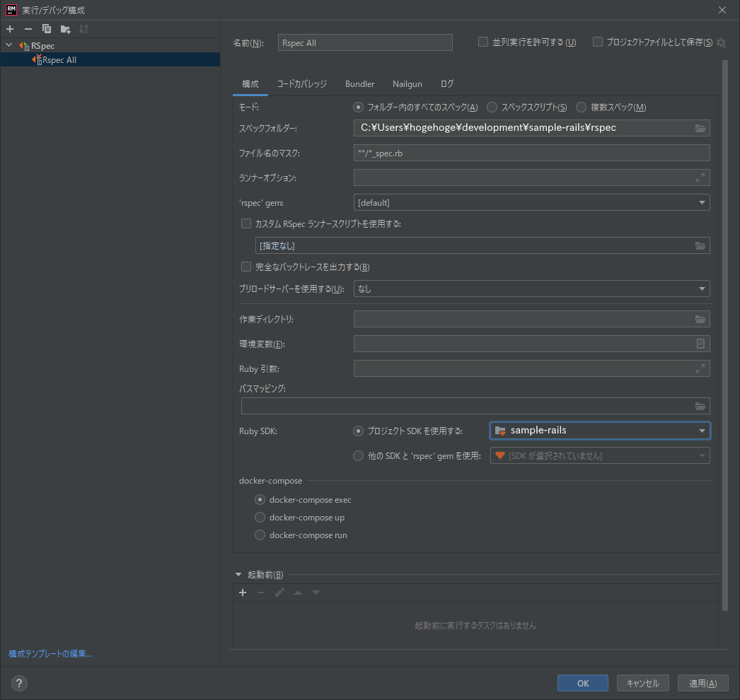Edit the before-launch task
740x700 pixels.
click(x=279, y=593)
